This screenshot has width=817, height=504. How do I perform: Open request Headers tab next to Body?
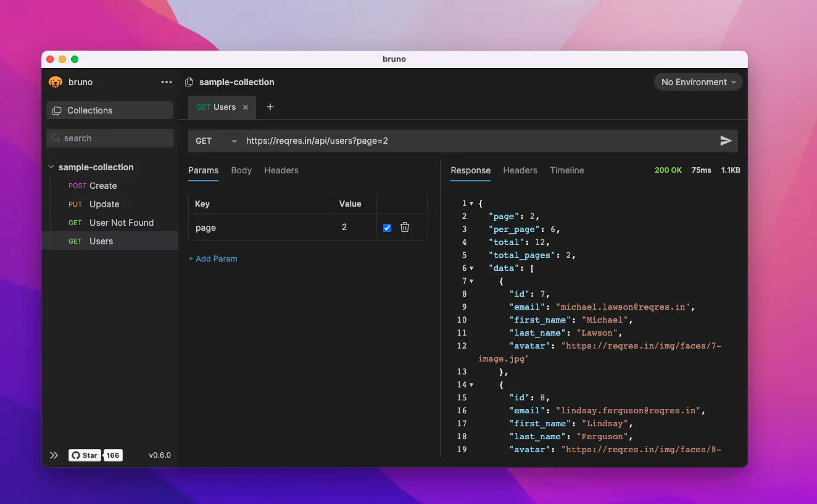pyautogui.click(x=281, y=170)
